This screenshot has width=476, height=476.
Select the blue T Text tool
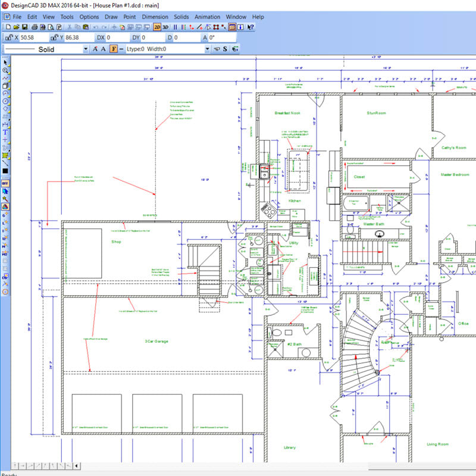5,132
